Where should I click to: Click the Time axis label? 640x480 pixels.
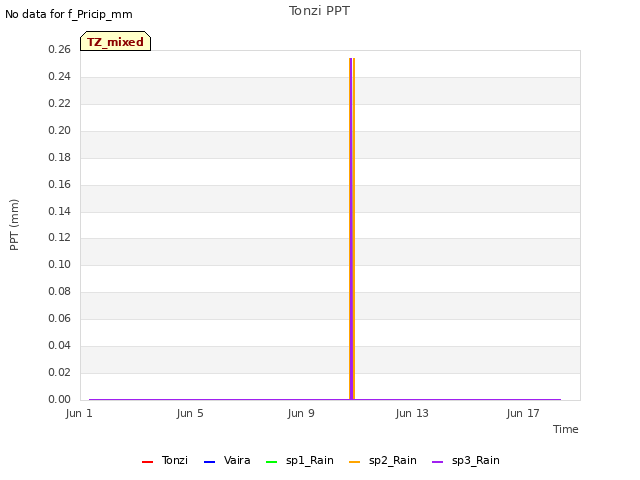point(565,429)
